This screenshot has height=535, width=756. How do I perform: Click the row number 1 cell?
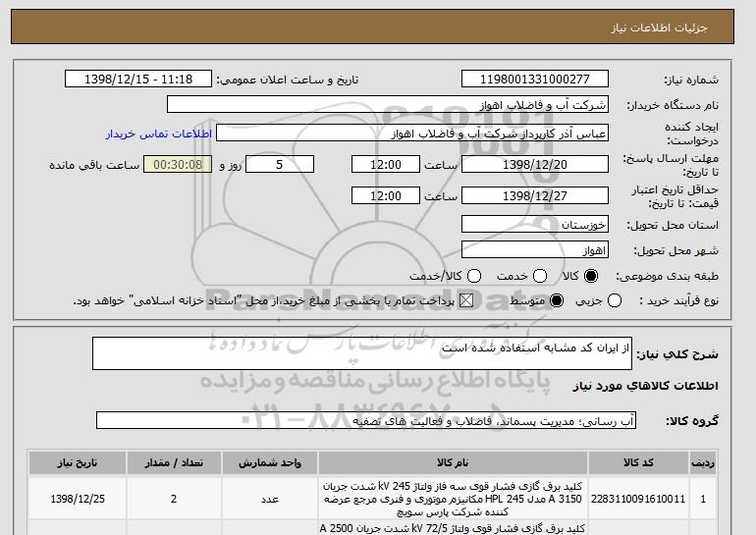pyautogui.click(x=702, y=499)
